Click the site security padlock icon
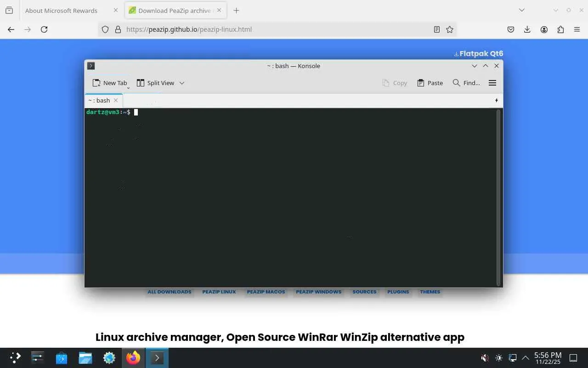 pos(118,29)
